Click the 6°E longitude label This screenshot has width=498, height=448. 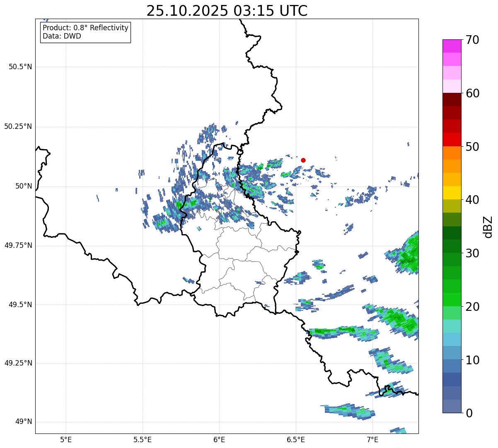point(219,439)
